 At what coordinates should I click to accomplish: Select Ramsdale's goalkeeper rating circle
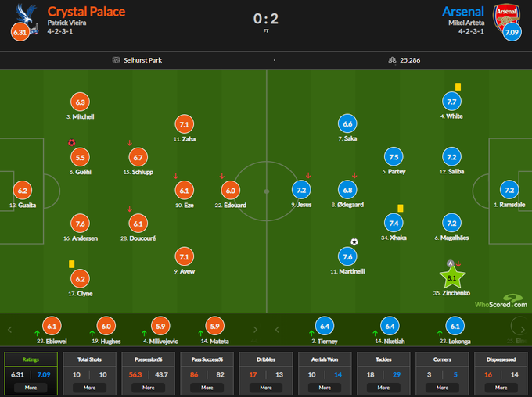click(x=508, y=190)
